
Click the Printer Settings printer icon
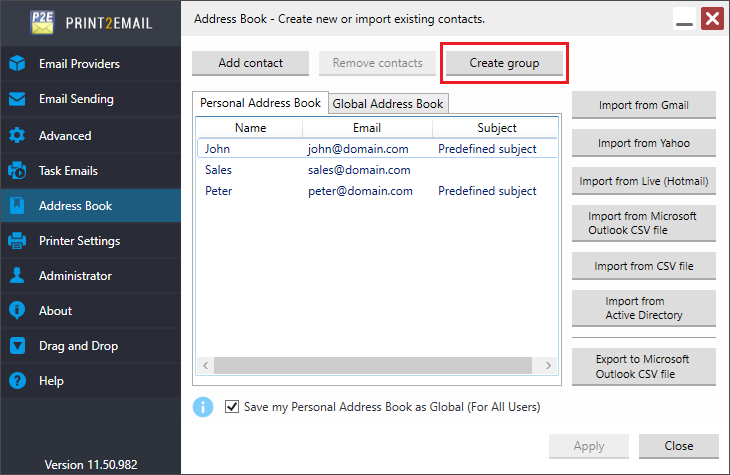pyautogui.click(x=17, y=241)
